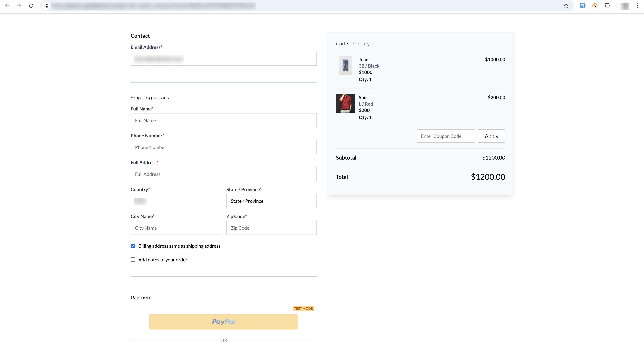644x347 pixels.
Task: Click the Full Name input field
Action: click(224, 120)
